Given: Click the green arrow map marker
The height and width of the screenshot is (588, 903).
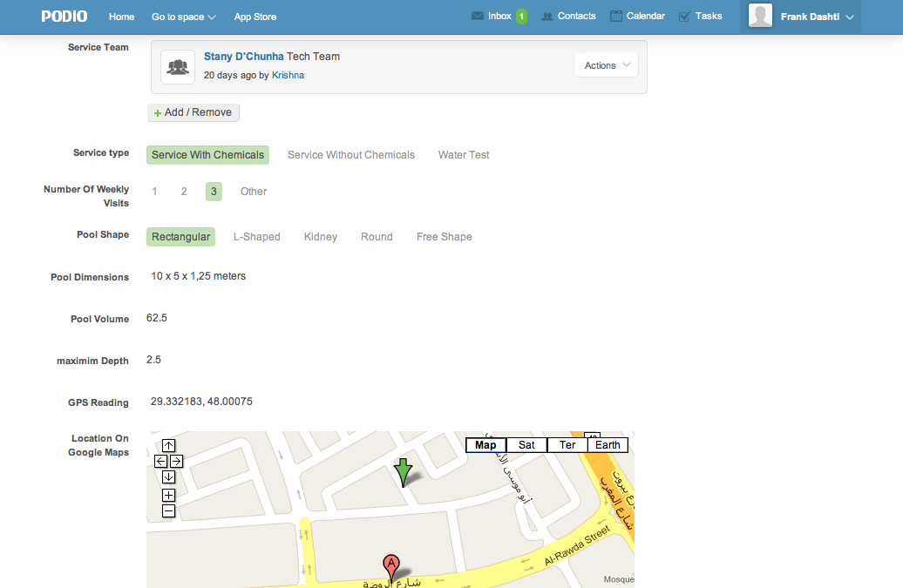Looking at the screenshot, I should point(402,471).
